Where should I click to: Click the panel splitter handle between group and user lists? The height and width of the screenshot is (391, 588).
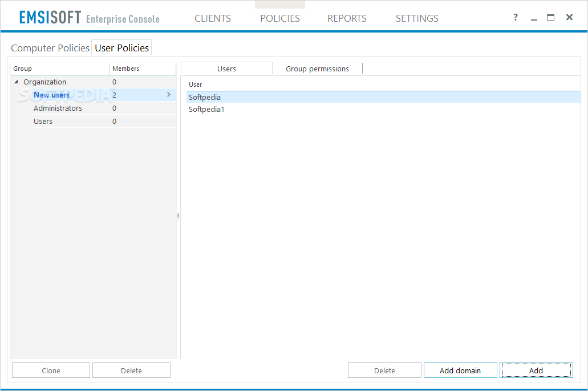[178, 216]
